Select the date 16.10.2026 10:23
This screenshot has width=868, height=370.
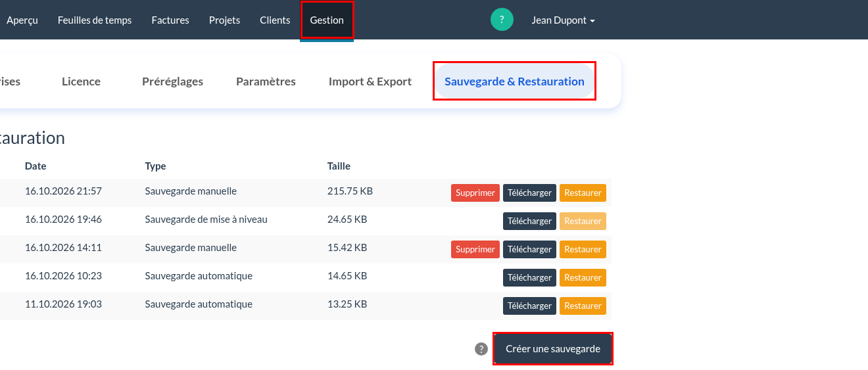tap(63, 276)
